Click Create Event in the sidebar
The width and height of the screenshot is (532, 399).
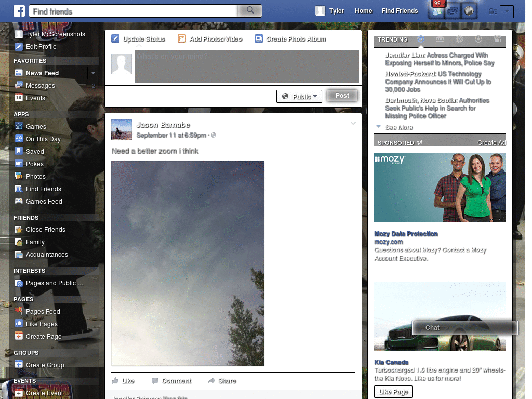[45, 393]
